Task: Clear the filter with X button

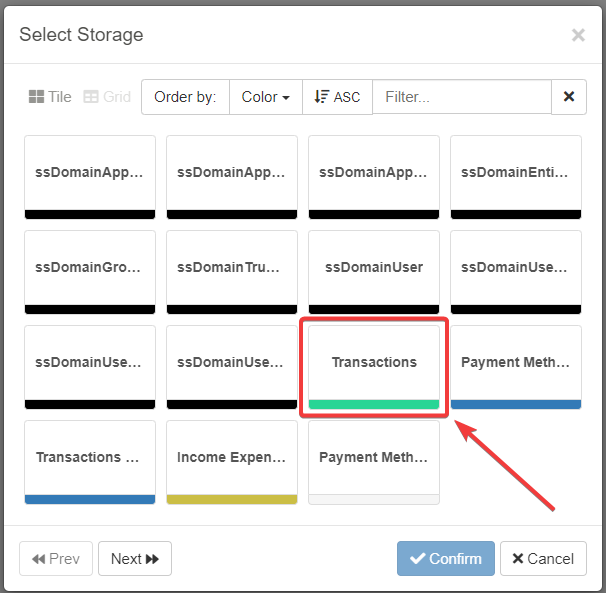Action: coord(569,97)
